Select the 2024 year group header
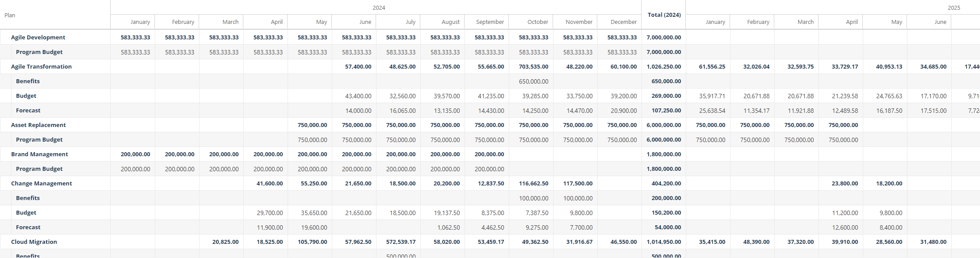980x258 pixels. 379,8
